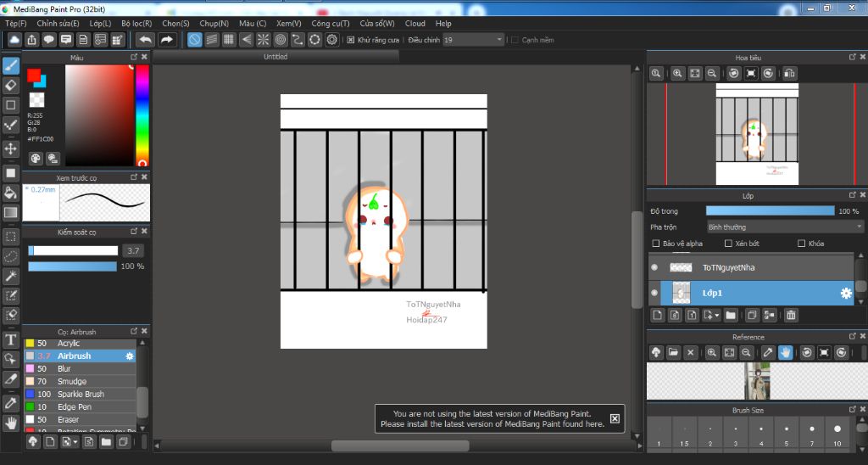Toggle Cạnh mềm checkbox
868x465 pixels.
point(515,40)
